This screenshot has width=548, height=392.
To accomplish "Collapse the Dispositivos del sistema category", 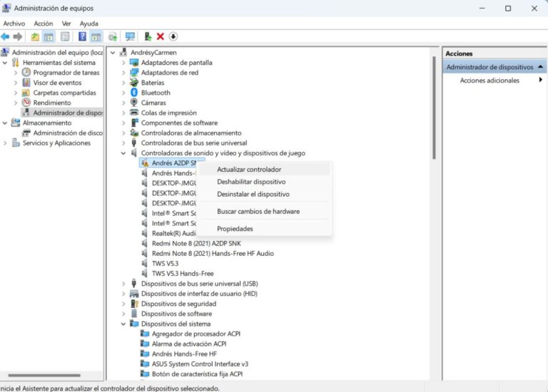I will point(123,324).
